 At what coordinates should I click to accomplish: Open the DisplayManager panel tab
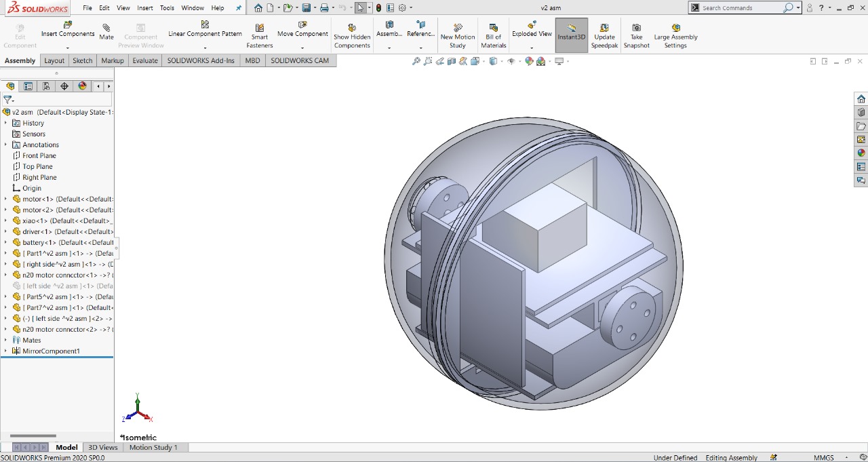[83, 86]
